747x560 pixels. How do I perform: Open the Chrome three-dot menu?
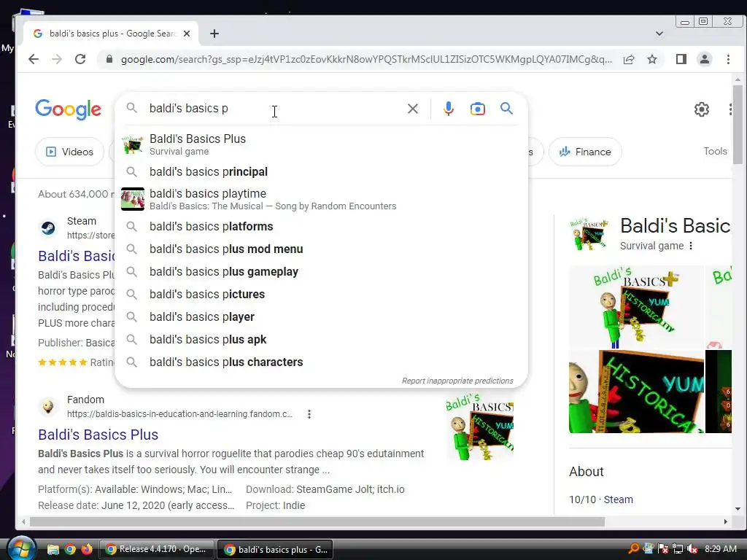click(729, 59)
